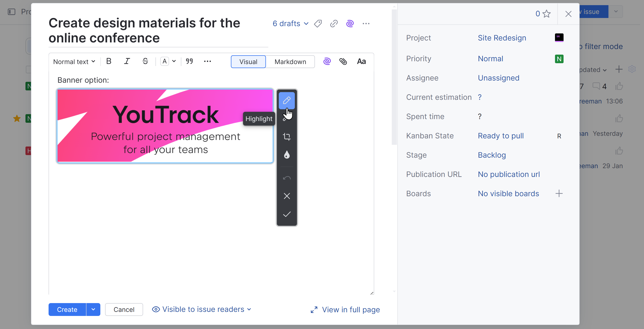
Task: Open the Visible to issue readers dropdown
Action: 202,310
